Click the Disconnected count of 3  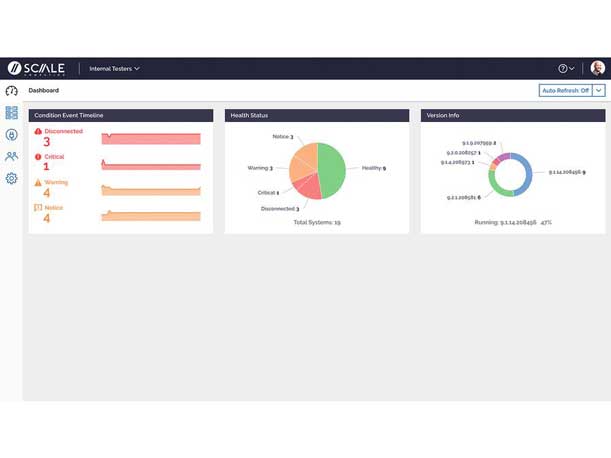pyautogui.click(x=47, y=142)
